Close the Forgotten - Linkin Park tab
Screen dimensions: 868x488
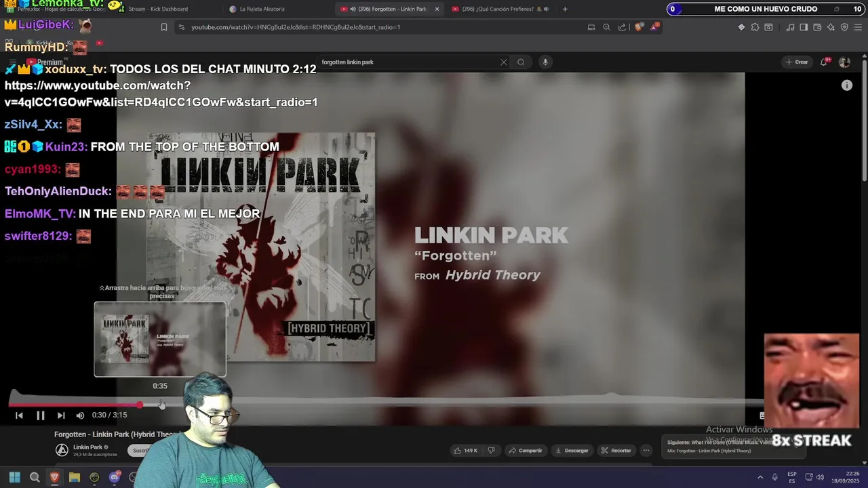pos(437,9)
